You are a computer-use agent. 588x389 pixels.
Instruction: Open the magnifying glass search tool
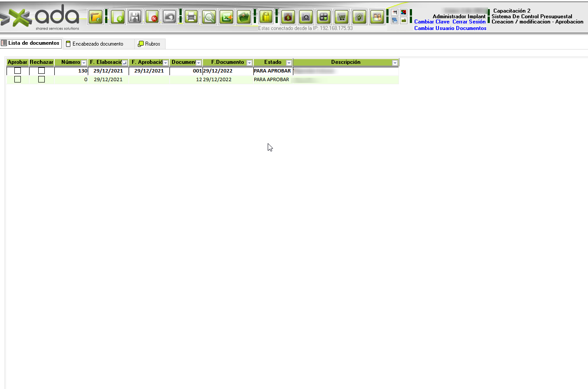(x=209, y=17)
